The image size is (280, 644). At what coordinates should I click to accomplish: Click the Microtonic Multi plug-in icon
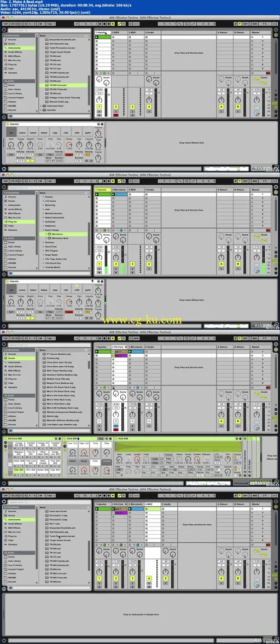[x=49, y=238]
